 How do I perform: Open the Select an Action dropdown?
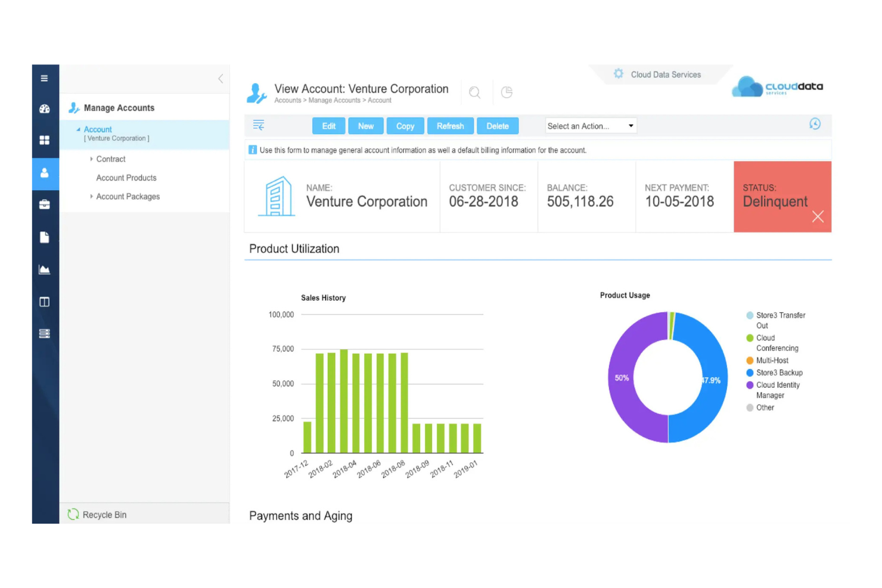(x=589, y=125)
